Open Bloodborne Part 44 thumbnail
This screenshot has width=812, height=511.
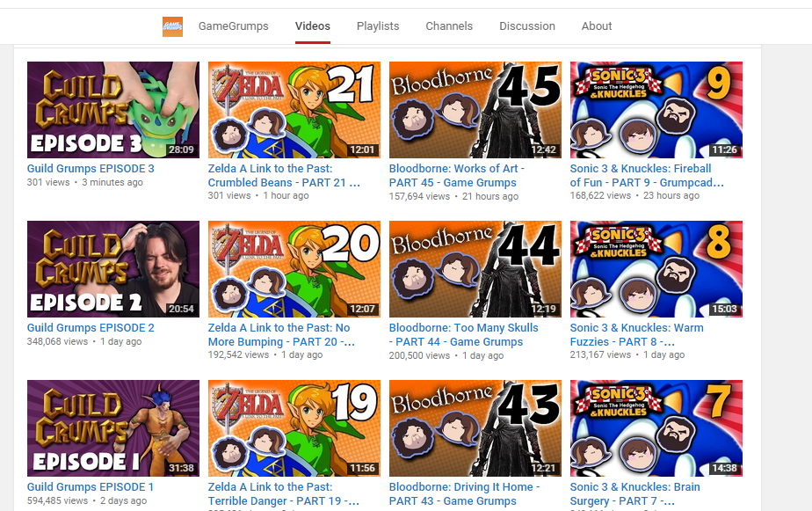[x=475, y=269]
